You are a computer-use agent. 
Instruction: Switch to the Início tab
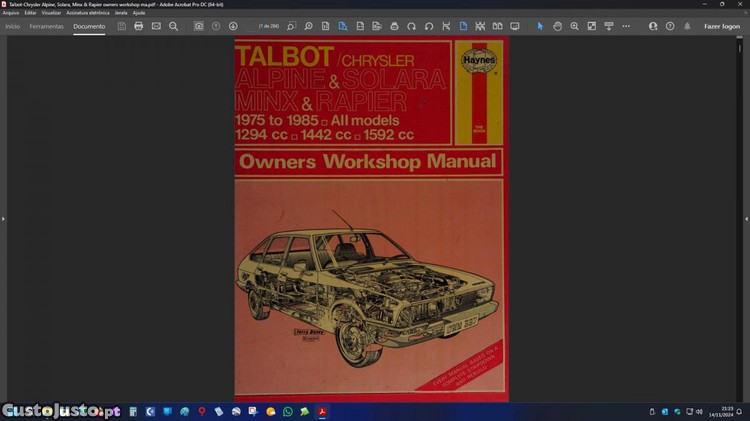13,26
